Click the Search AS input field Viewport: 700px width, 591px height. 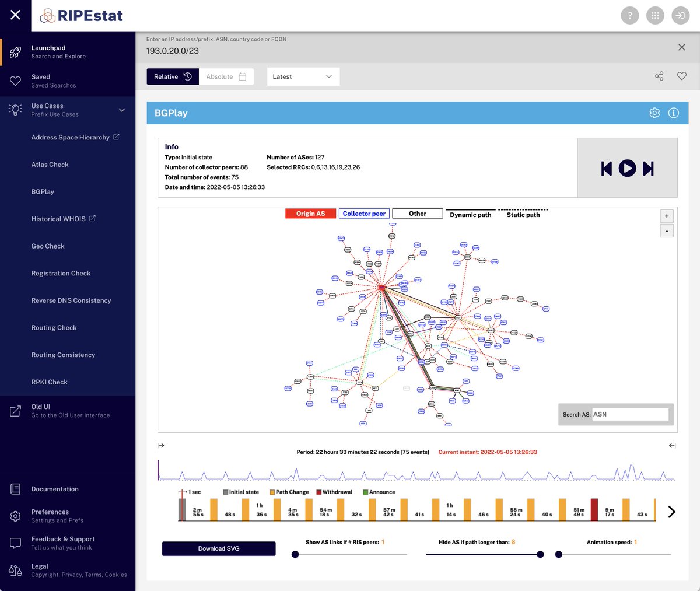[x=630, y=414]
